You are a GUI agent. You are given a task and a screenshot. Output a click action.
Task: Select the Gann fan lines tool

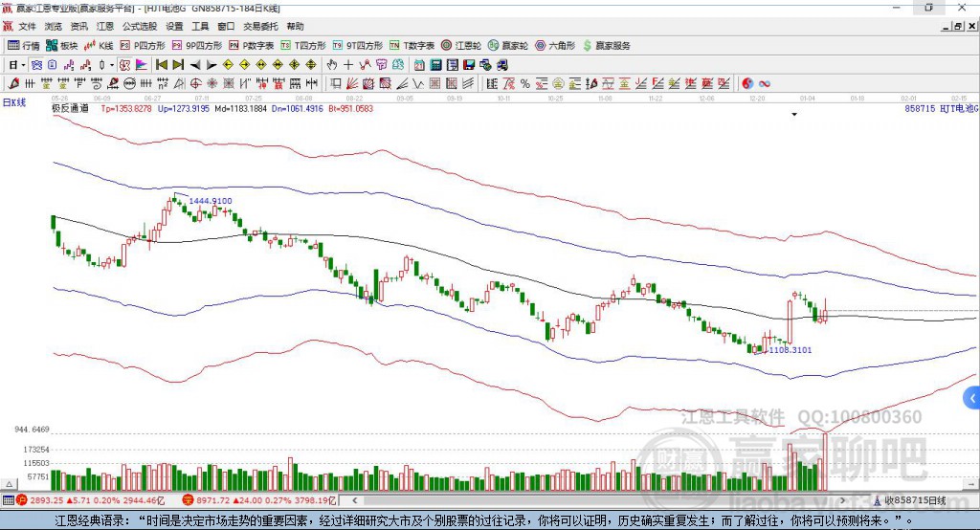[352, 84]
